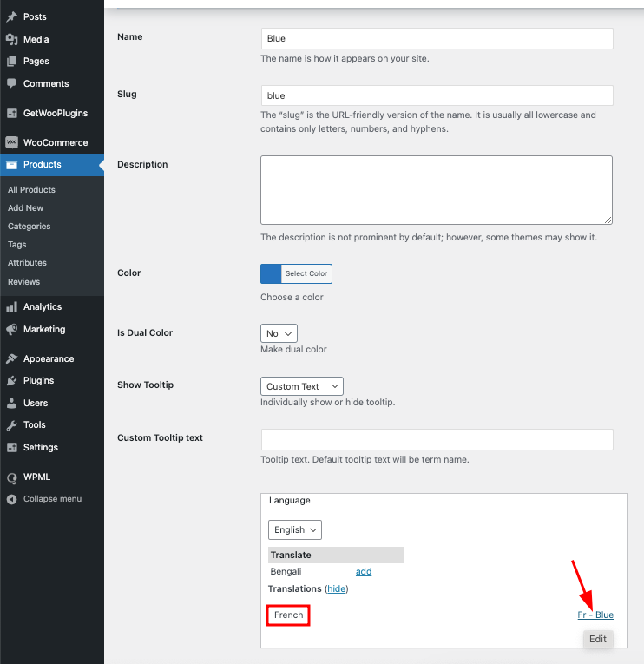Click the Bengali language row text
The image size is (644, 664).
(x=286, y=571)
